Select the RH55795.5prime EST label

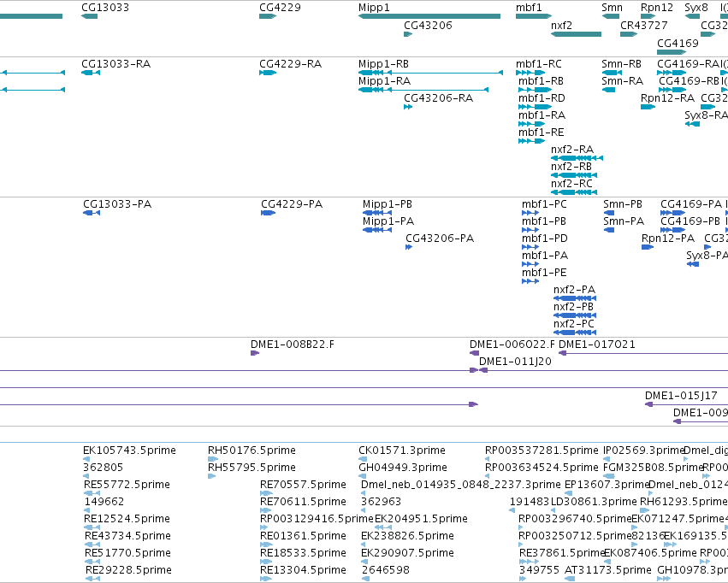pos(252,467)
